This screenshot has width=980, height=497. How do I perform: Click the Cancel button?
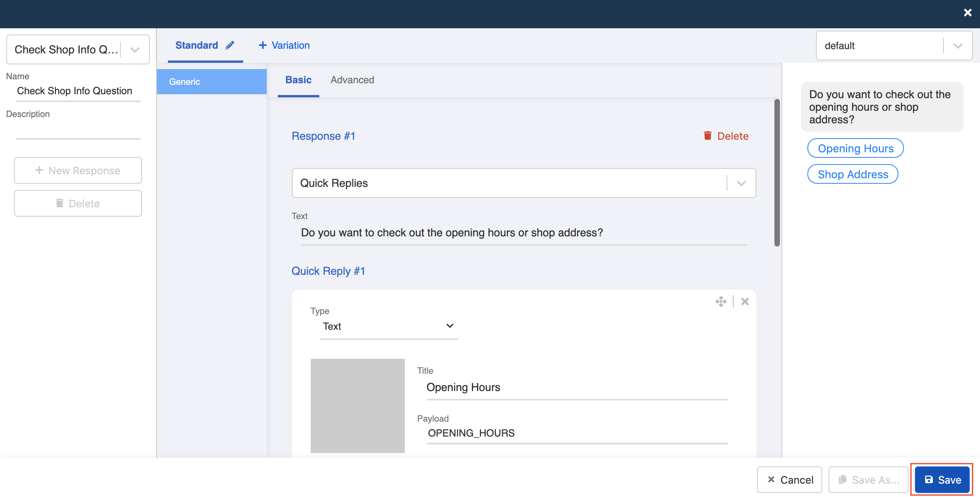[x=789, y=480]
